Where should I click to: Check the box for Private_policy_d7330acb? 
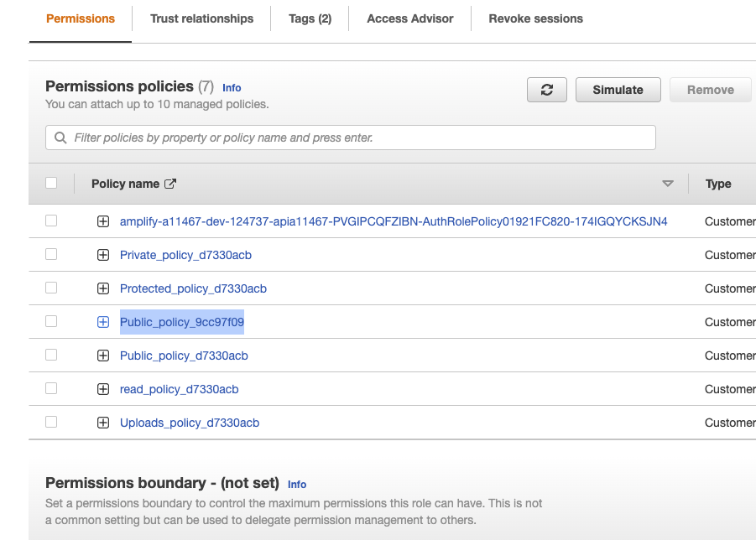(x=51, y=254)
